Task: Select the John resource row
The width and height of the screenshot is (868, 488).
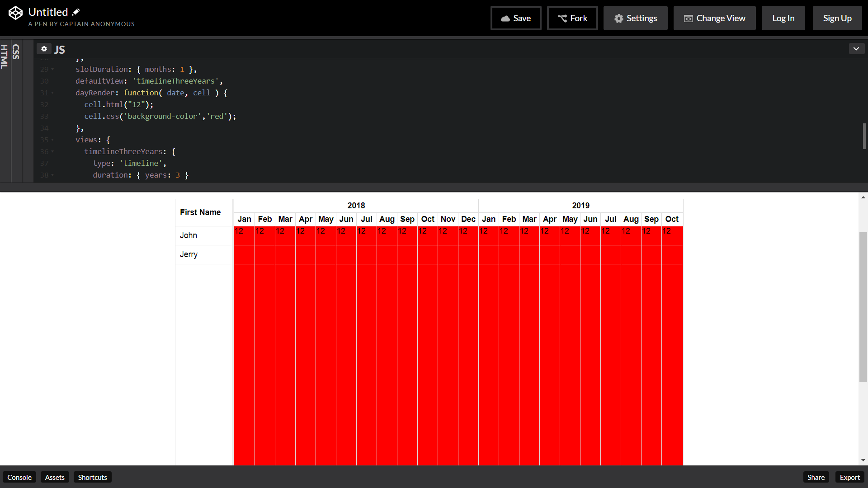Action: click(204, 235)
